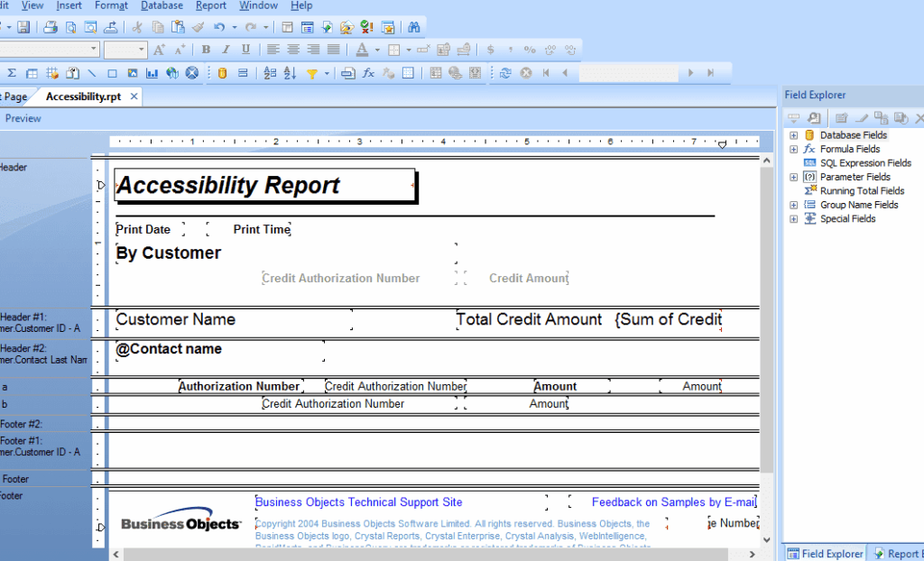Switch to the Preview tab
Image resolution: width=924 pixels, height=561 pixels.
(x=23, y=118)
